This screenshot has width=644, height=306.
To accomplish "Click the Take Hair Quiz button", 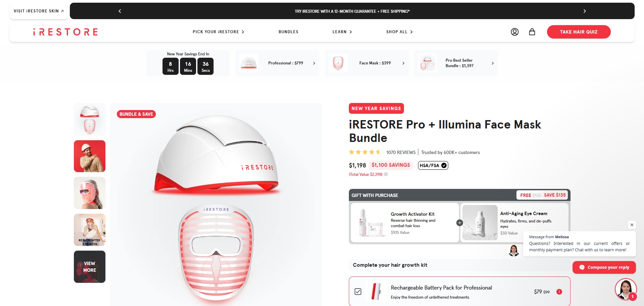I will [579, 32].
